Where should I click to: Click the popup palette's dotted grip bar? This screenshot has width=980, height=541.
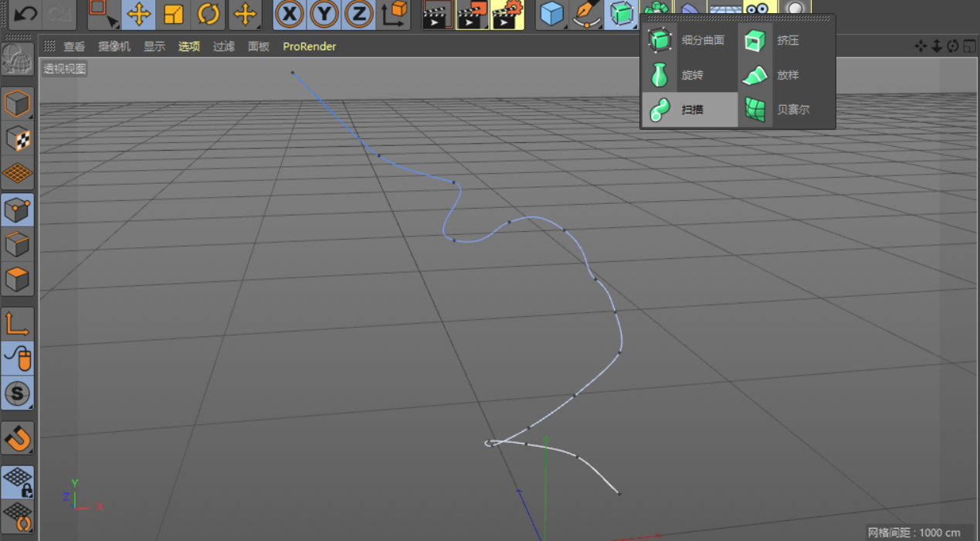(739, 19)
